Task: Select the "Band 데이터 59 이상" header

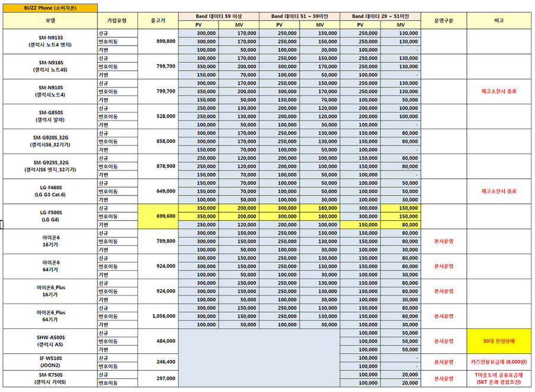Action: point(219,17)
